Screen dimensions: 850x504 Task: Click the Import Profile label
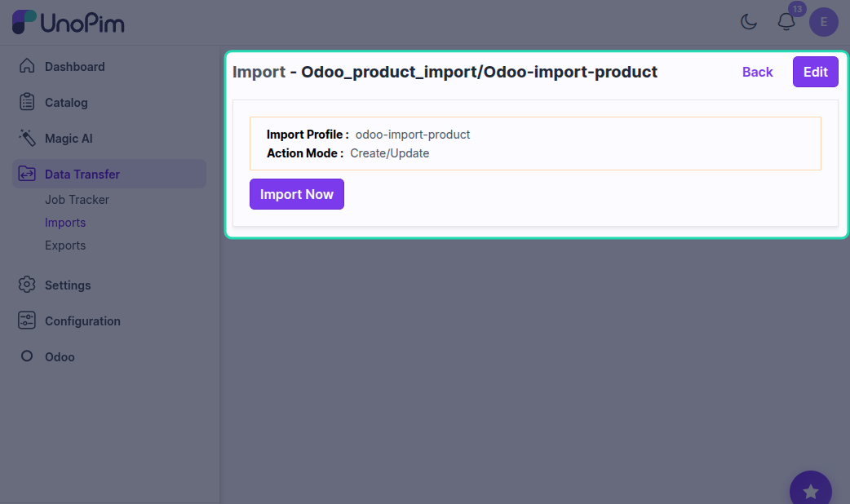coord(308,135)
